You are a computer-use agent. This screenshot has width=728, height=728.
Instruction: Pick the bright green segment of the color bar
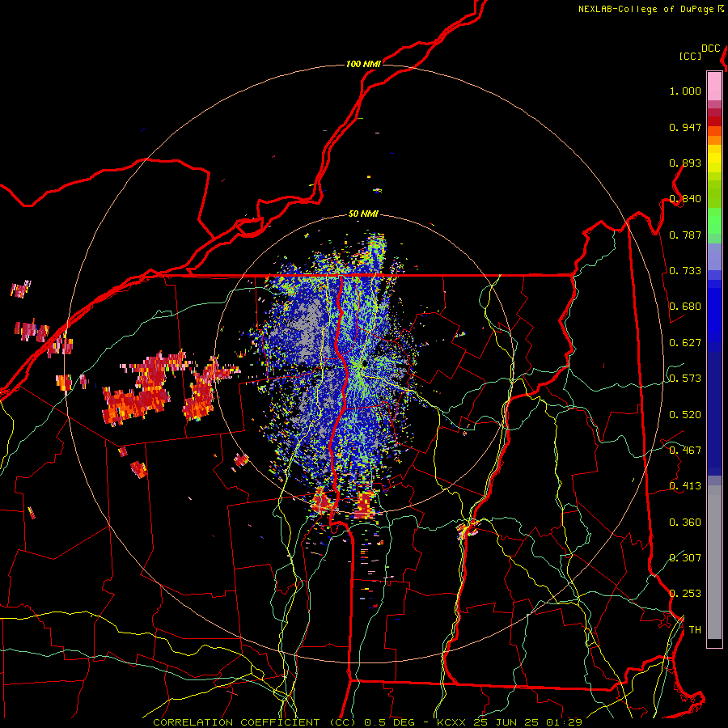(714, 221)
